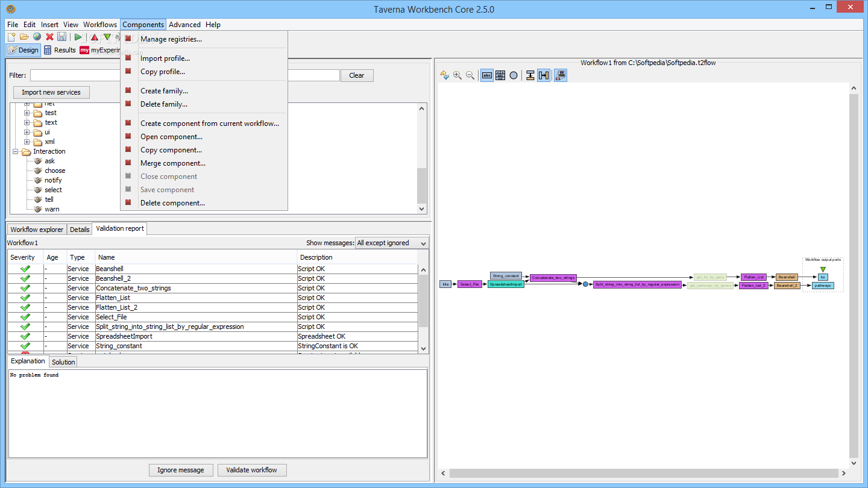Open the File menu
868x488 pixels.
pyautogui.click(x=13, y=25)
